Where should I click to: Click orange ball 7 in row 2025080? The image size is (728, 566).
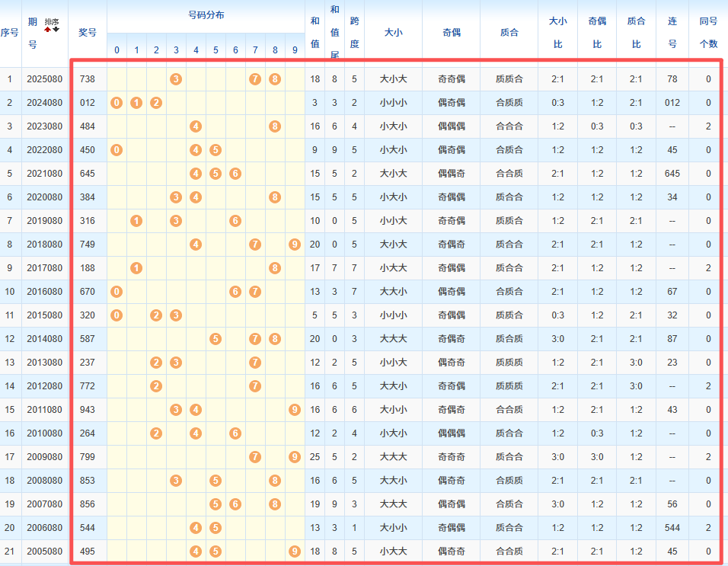[255, 79]
